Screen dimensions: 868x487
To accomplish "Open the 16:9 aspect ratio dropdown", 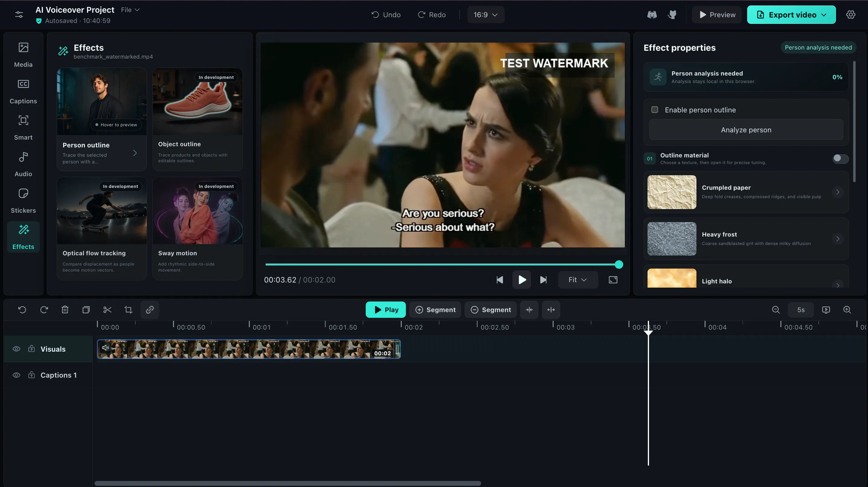I will pyautogui.click(x=486, y=15).
